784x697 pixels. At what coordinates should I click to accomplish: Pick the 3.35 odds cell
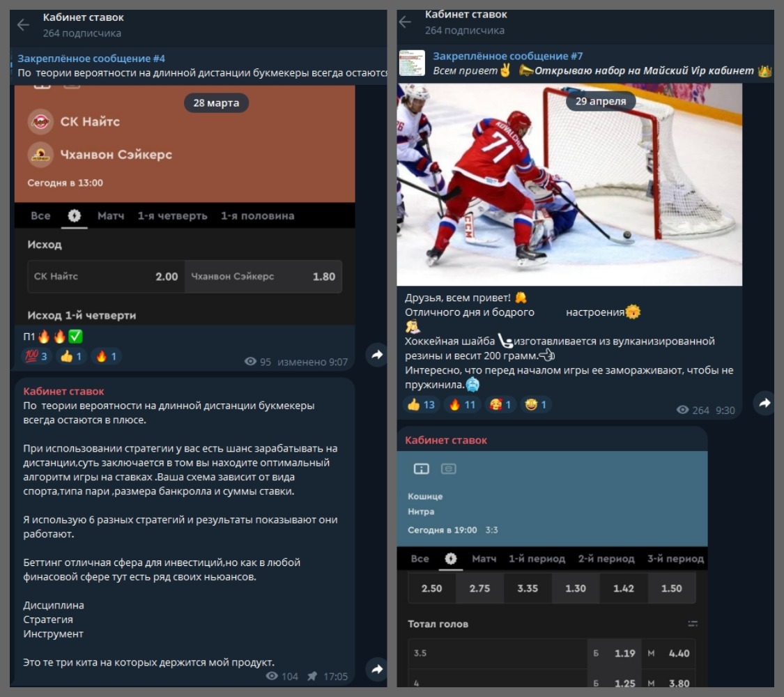[x=528, y=588]
